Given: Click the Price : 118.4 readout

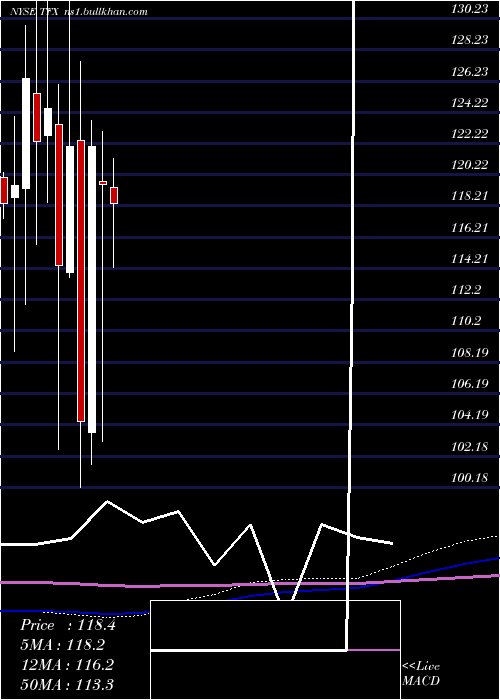Looking at the screenshot, I should pos(68,625).
